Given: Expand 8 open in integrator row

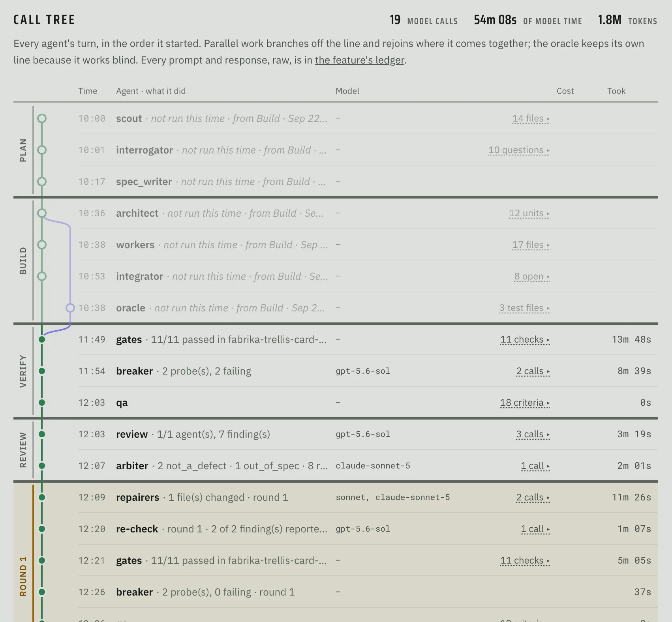Looking at the screenshot, I should click(532, 276).
